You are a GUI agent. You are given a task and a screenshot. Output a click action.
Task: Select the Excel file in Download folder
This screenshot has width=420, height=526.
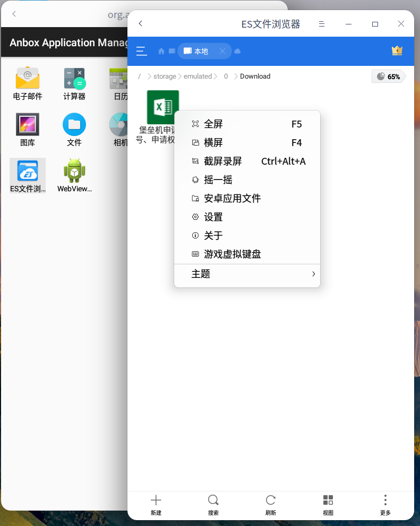tap(162, 107)
